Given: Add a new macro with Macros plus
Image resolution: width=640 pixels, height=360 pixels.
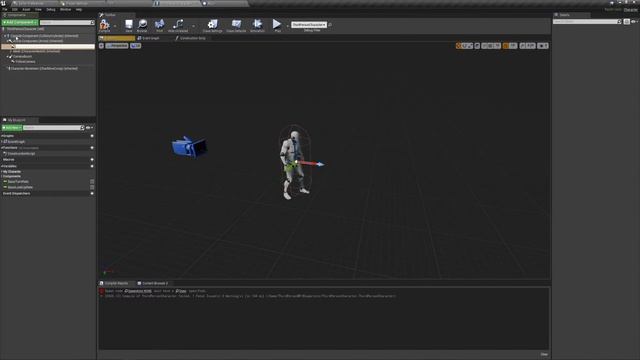Looking at the screenshot, I should click(92, 160).
